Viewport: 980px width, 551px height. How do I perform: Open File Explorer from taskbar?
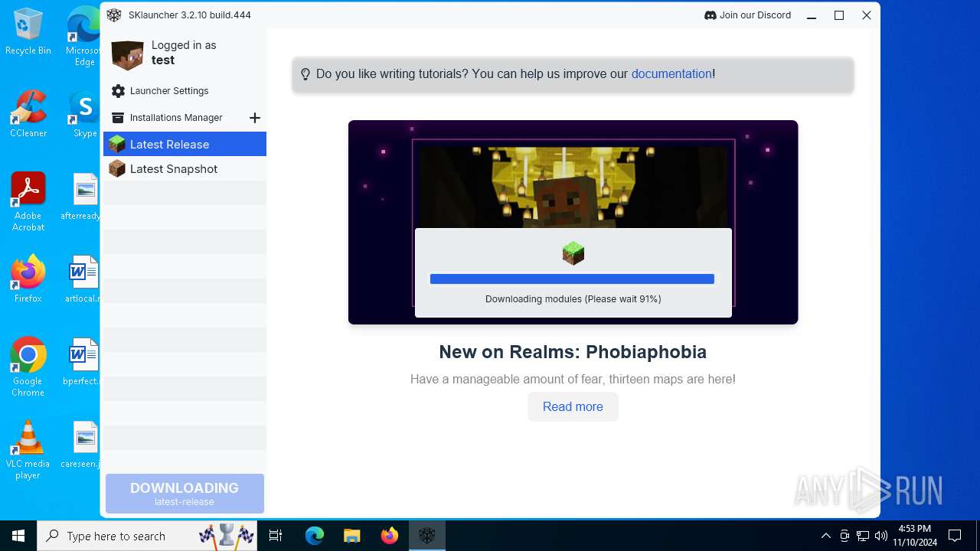point(351,536)
